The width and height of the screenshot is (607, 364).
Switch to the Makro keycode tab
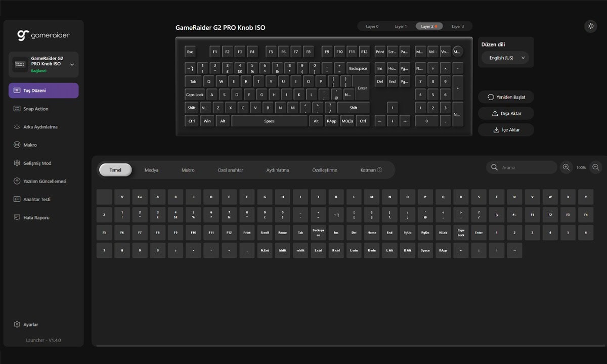(188, 170)
